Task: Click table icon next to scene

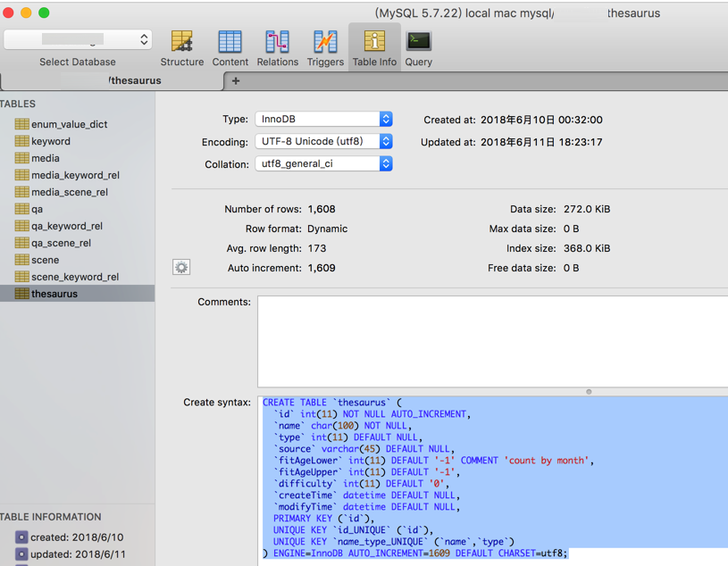Action: pyautogui.click(x=21, y=260)
